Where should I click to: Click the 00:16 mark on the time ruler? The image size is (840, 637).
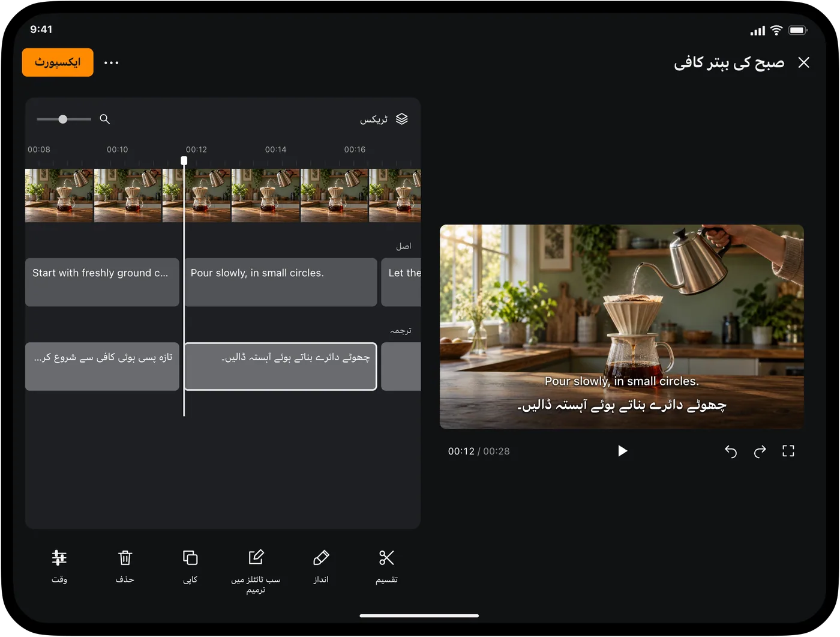355,149
